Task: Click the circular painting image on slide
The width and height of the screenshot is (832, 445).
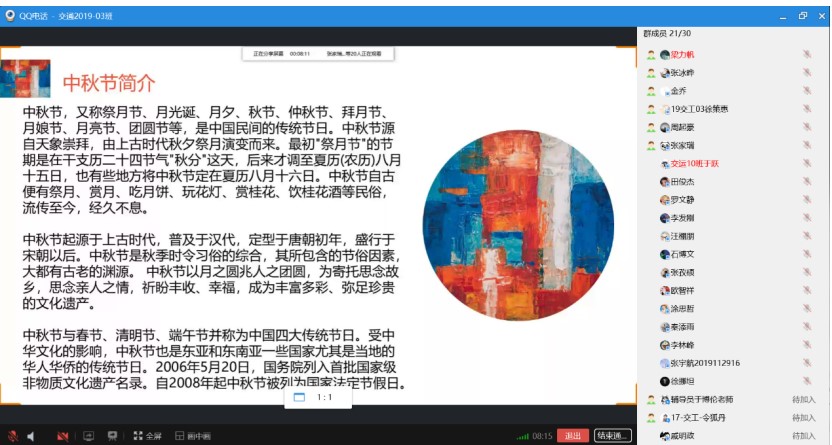Action: [518, 225]
